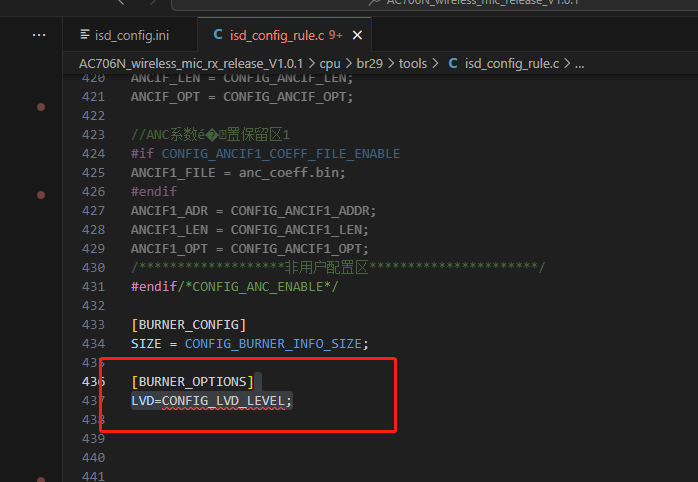Click the [BURNER_OPTIONS] line
The height and width of the screenshot is (482, 698).
pyautogui.click(x=192, y=381)
